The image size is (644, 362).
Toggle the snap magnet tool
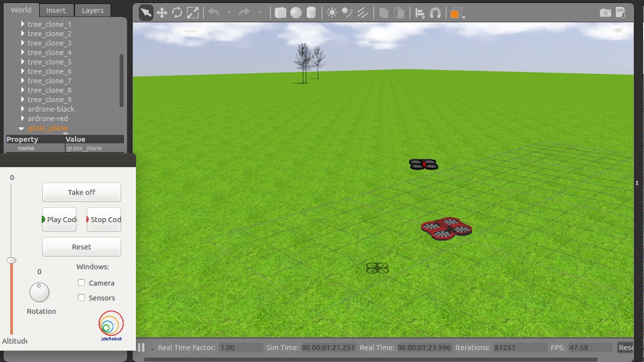tap(436, 13)
